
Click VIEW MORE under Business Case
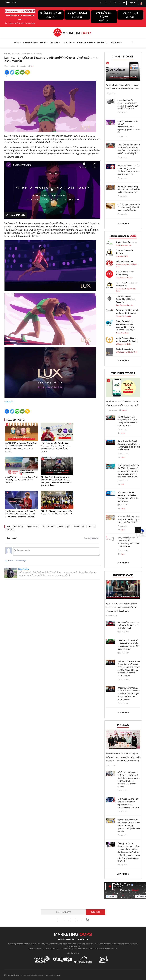(x=123, y=713)
